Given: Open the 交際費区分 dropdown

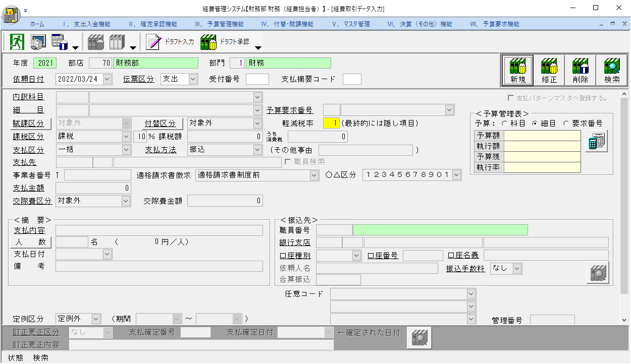Looking at the screenshot, I should click(126, 201).
